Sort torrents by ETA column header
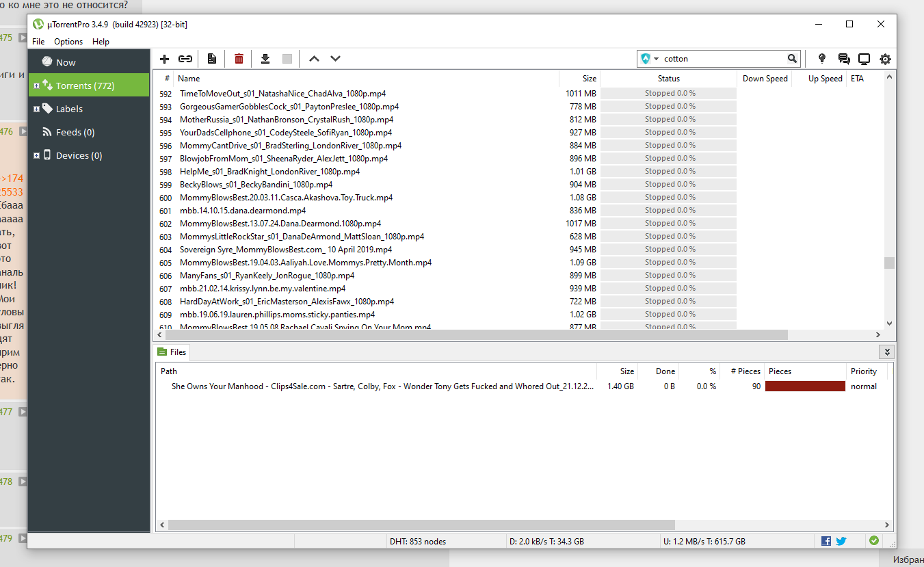924x567 pixels. click(865, 79)
